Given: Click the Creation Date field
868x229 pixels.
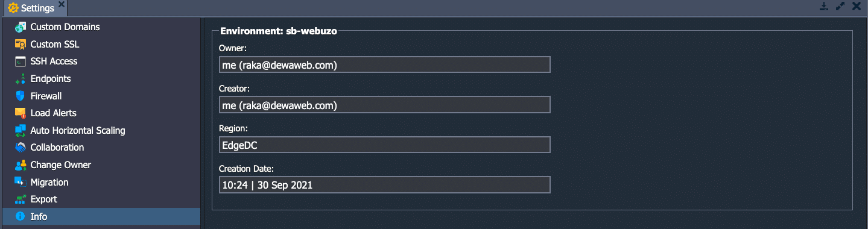Looking at the screenshot, I should click(x=385, y=185).
